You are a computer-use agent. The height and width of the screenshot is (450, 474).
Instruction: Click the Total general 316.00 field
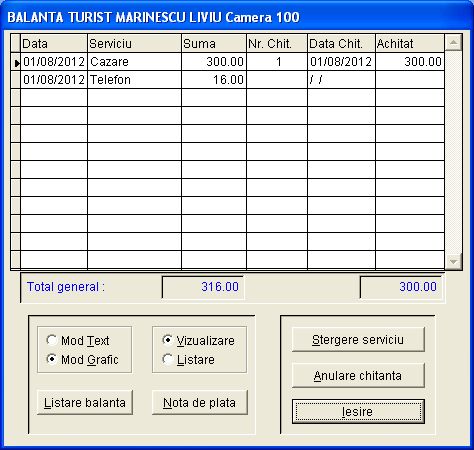(203, 287)
